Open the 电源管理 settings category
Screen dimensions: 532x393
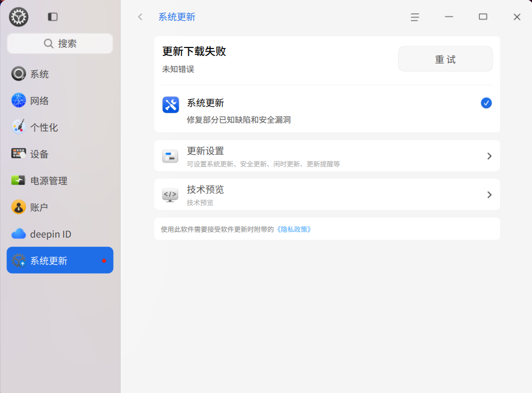click(x=60, y=181)
